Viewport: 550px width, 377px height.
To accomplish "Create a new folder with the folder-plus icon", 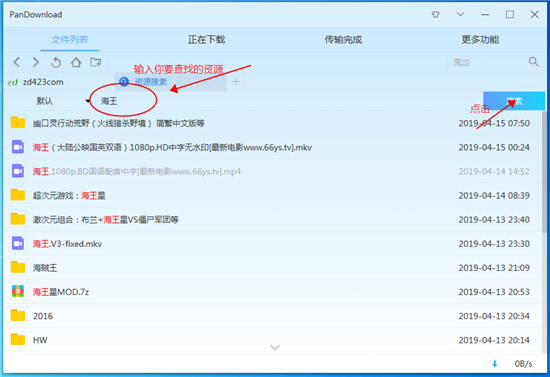I will coord(95,62).
